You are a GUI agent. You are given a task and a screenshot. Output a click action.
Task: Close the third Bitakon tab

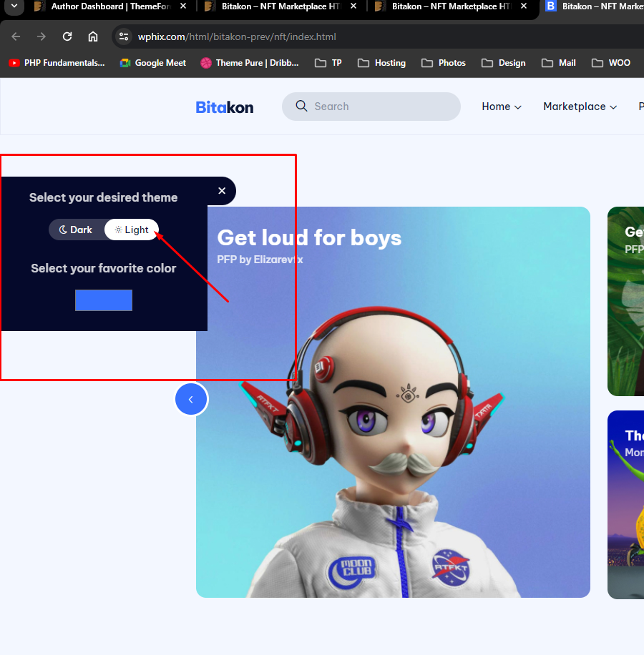click(x=524, y=6)
